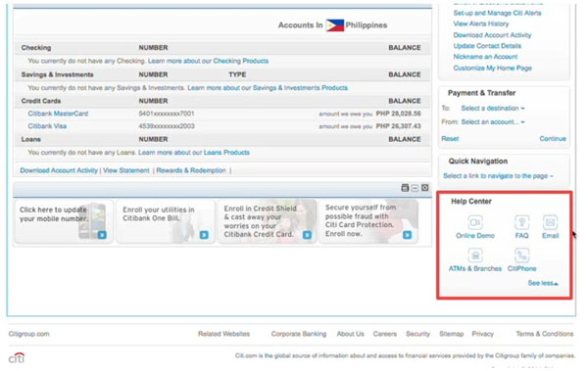The width and height of the screenshot is (588, 371).
Task: Click sidebar Download Account Activity link
Action: [x=492, y=35]
